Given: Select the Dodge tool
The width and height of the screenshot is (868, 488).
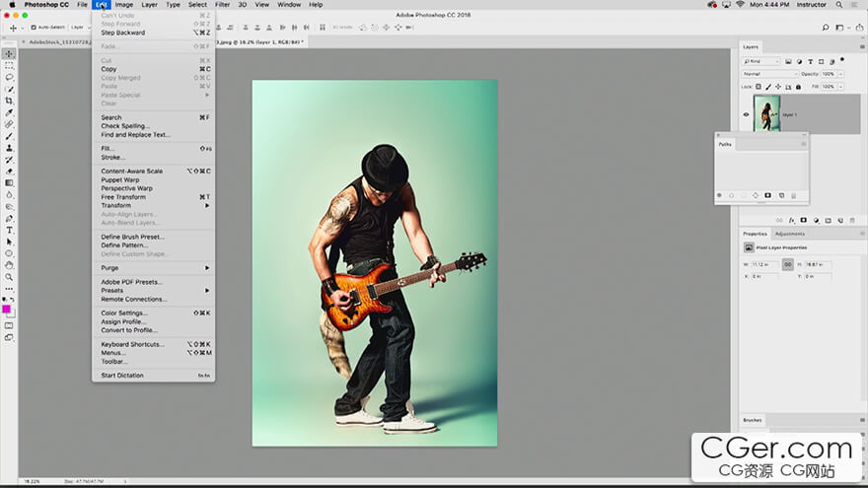Looking at the screenshot, I should pos(9,206).
